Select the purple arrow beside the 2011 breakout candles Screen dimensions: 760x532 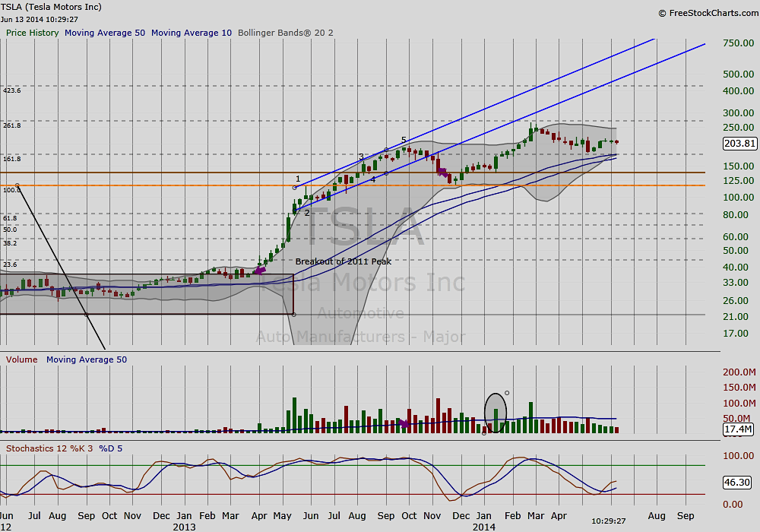(x=260, y=271)
